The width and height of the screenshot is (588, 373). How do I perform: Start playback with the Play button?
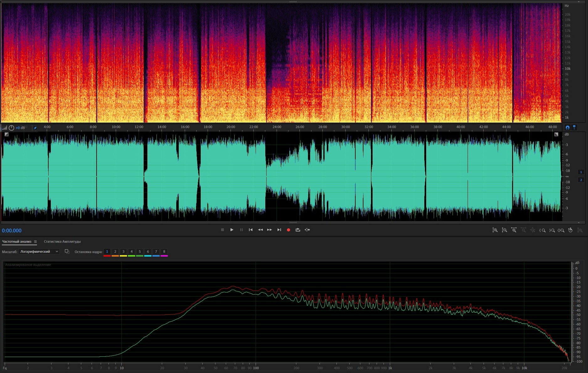(x=232, y=230)
